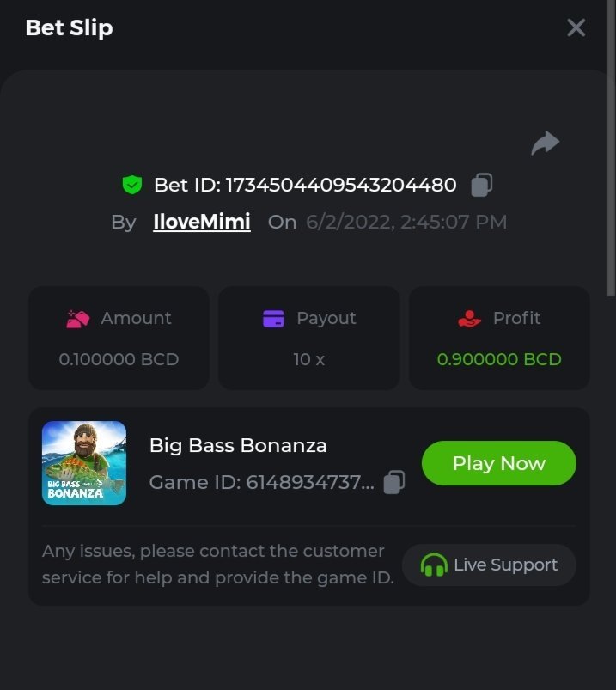Viewport: 616px width, 690px height.
Task: Open Live Support chat
Action: [489, 565]
